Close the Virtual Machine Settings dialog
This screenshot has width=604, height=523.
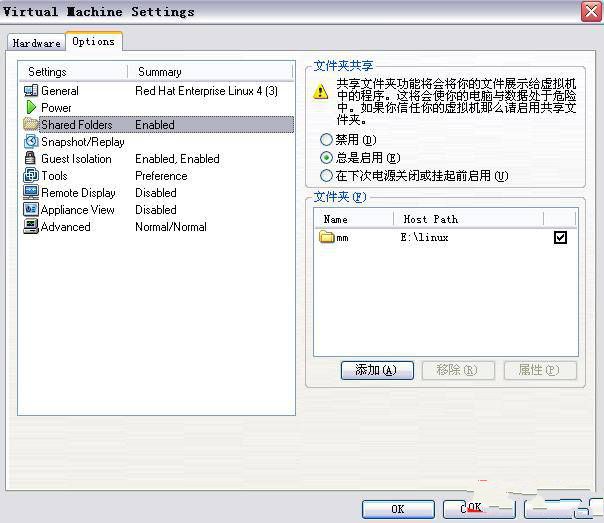(x=591, y=12)
